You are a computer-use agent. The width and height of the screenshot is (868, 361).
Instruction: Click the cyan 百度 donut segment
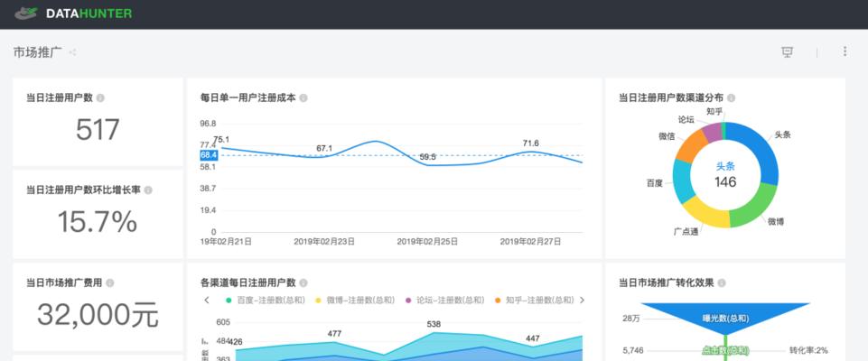(683, 182)
